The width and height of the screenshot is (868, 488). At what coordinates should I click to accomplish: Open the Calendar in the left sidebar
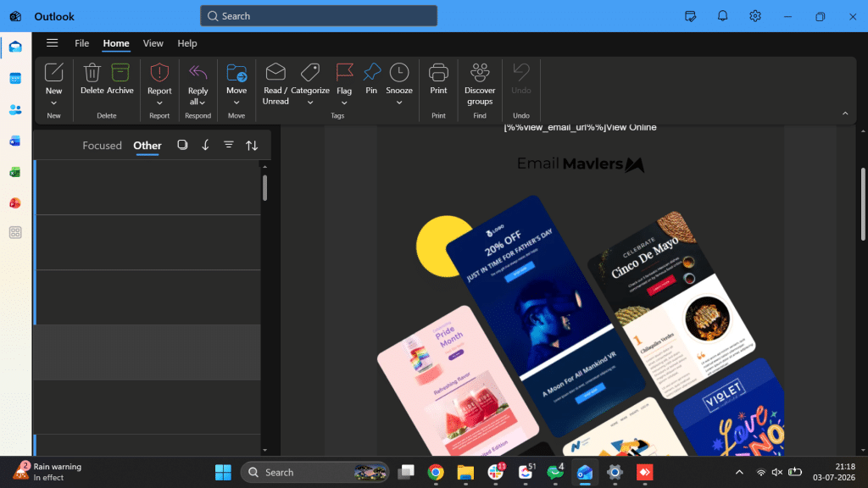tap(15, 78)
